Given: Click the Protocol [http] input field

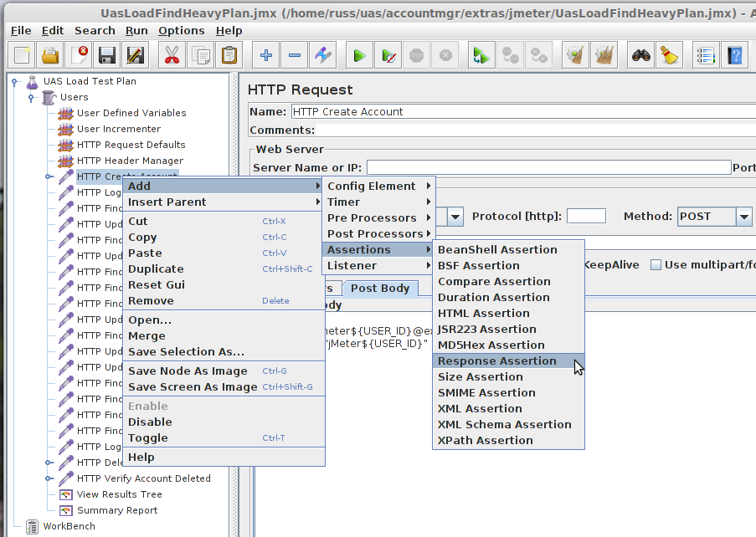Looking at the screenshot, I should pos(586,217).
